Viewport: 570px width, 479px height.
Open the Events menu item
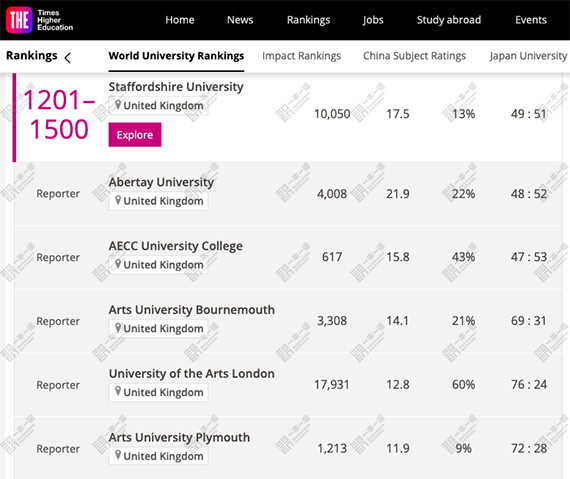point(531,20)
